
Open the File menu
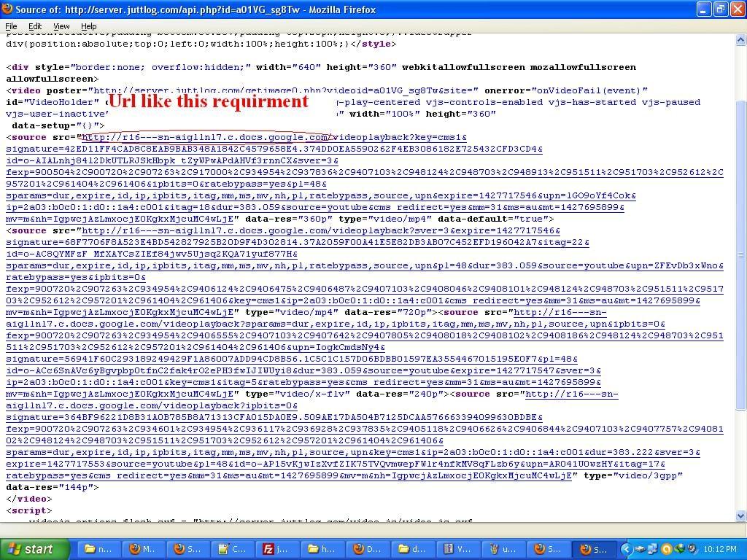click(x=11, y=26)
